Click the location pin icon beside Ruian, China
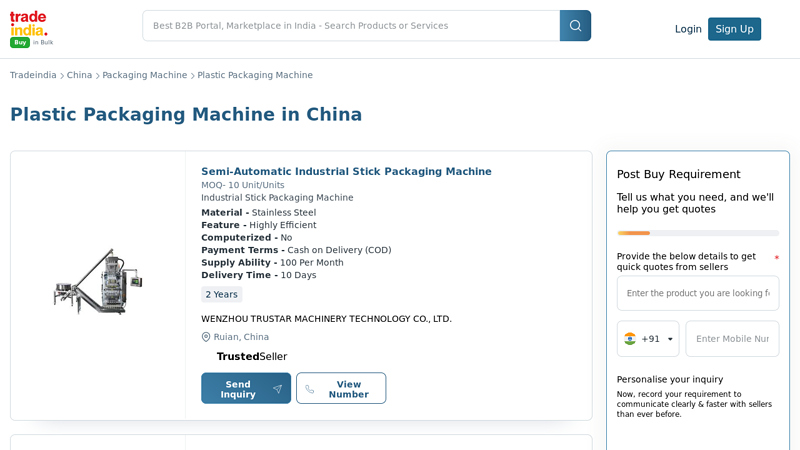The height and width of the screenshot is (450, 800). (206, 337)
